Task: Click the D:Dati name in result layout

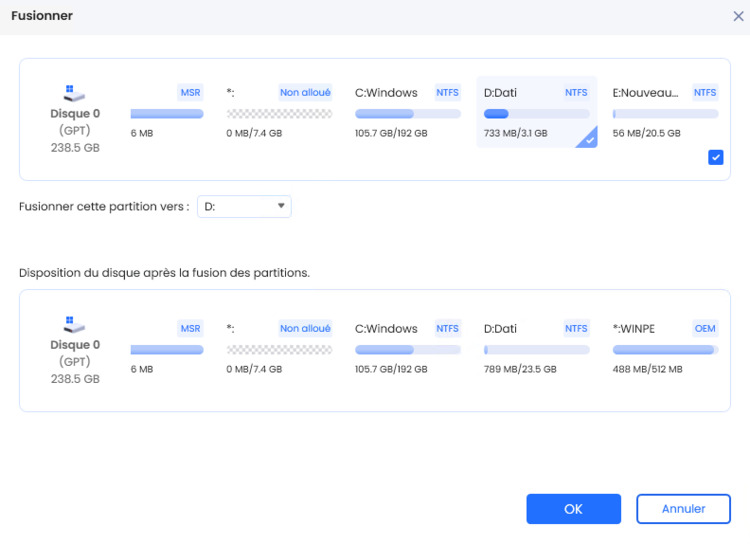Action: click(500, 329)
